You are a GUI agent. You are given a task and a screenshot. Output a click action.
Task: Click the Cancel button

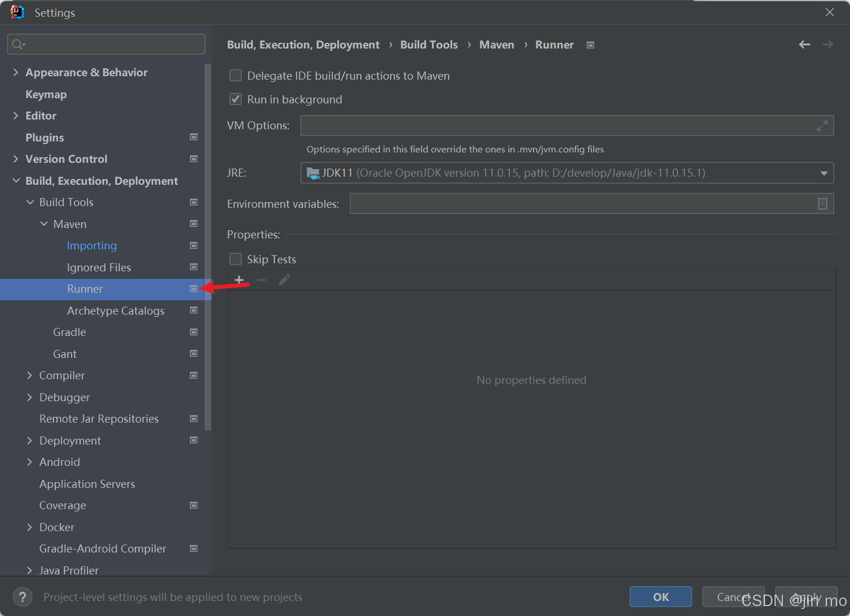tap(733, 597)
